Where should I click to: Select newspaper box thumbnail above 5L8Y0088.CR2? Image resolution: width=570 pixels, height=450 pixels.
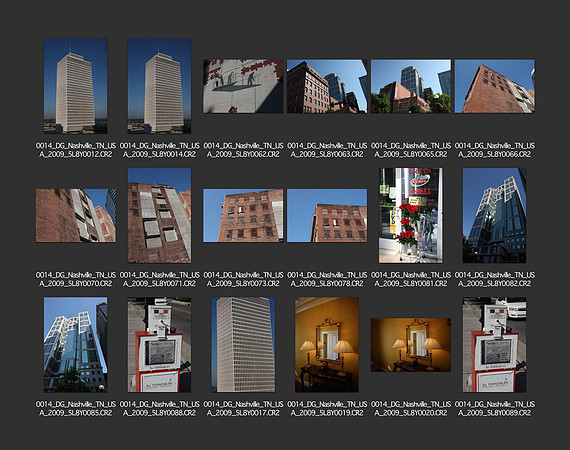159,345
